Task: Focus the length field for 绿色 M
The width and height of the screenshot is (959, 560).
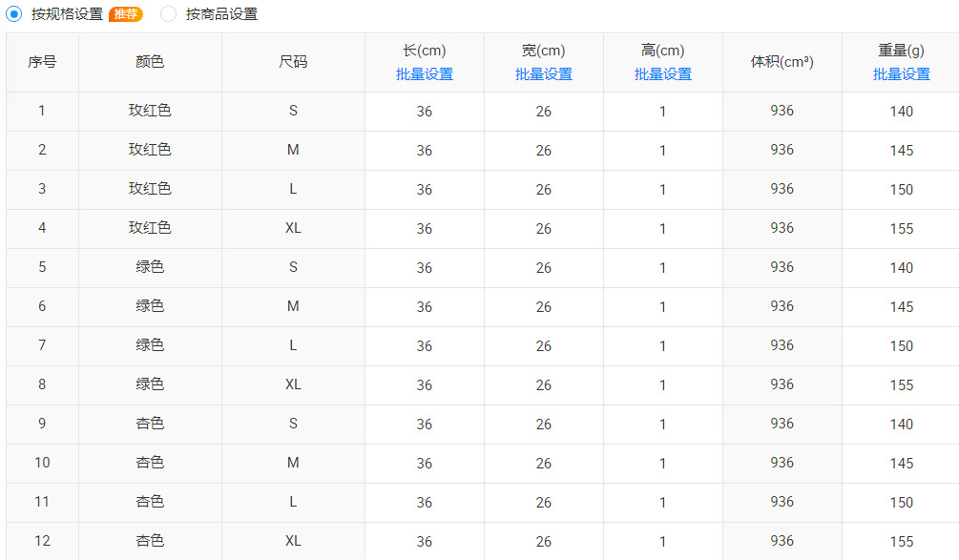Action: (x=425, y=307)
